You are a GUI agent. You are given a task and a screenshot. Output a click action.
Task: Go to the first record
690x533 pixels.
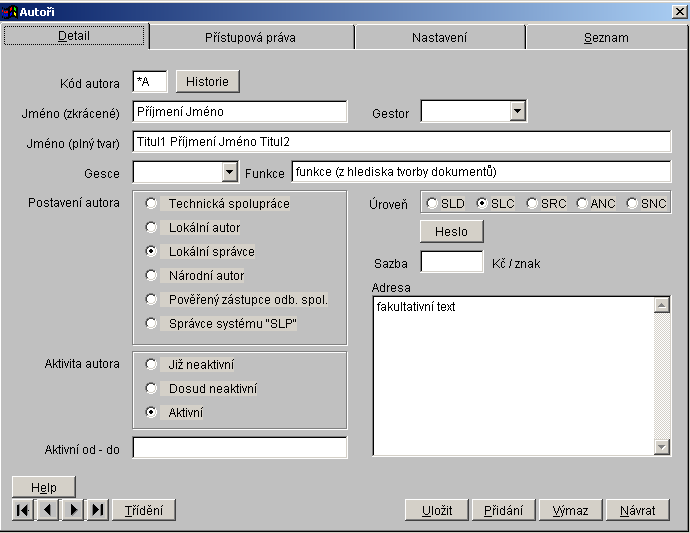click(x=22, y=510)
